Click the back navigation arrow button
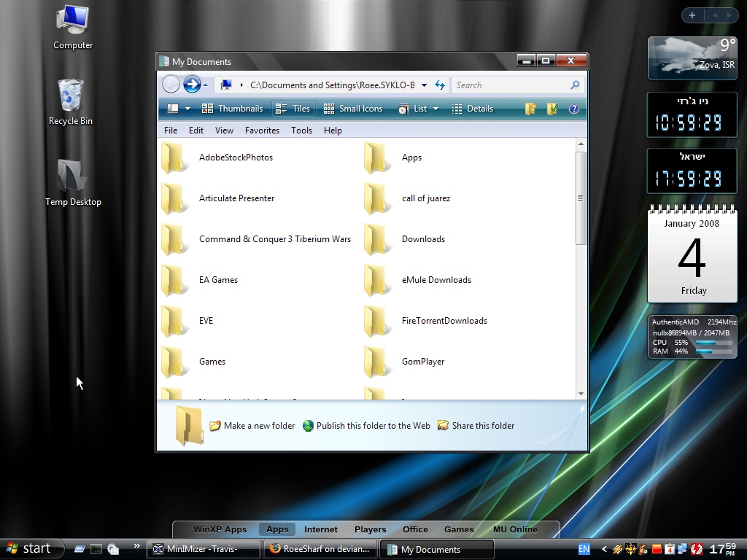The width and height of the screenshot is (747, 560). pyautogui.click(x=171, y=85)
